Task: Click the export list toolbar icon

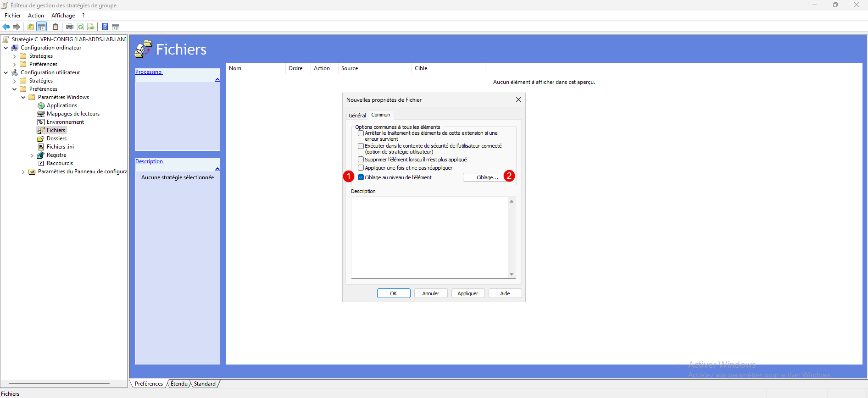Action: [91, 27]
